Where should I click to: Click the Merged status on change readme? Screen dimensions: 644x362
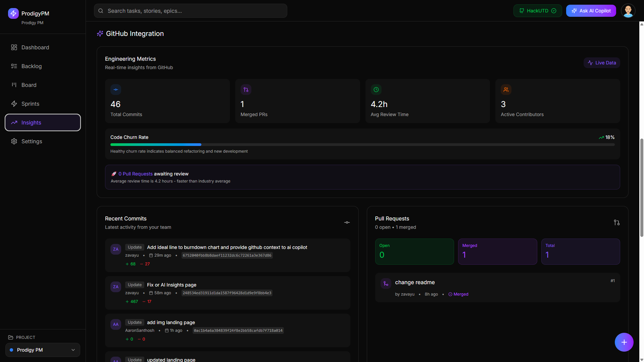tap(458, 294)
